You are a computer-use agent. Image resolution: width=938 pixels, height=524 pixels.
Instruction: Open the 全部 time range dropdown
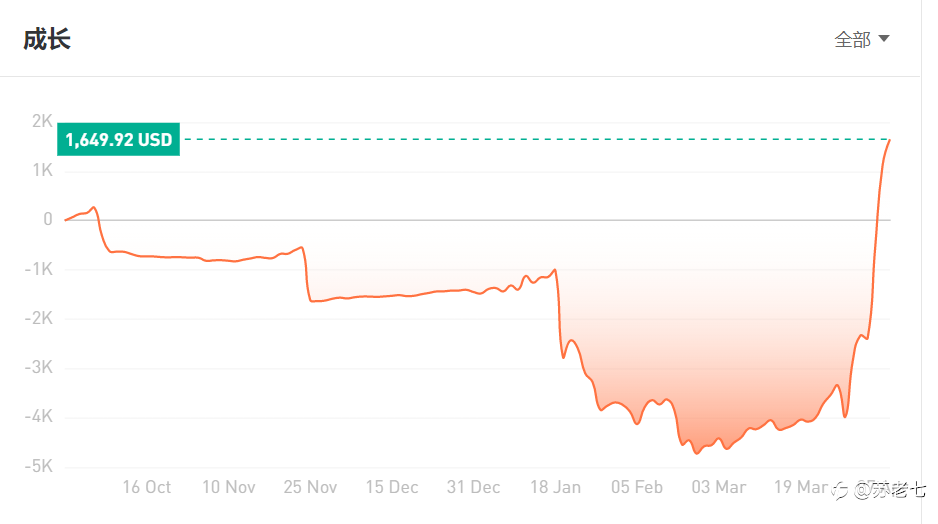point(861,39)
